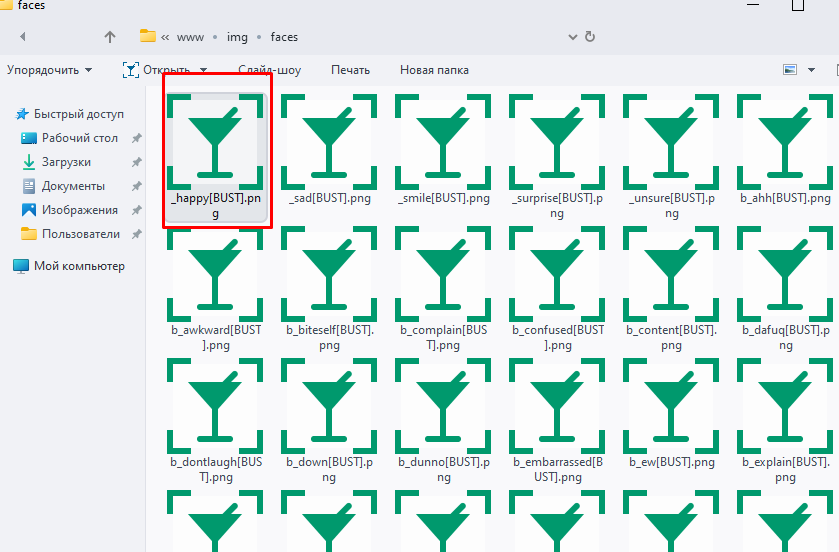Viewport: 839px width, 552px height.
Task: Select the _sad[BUST].png file icon
Action: tap(329, 142)
